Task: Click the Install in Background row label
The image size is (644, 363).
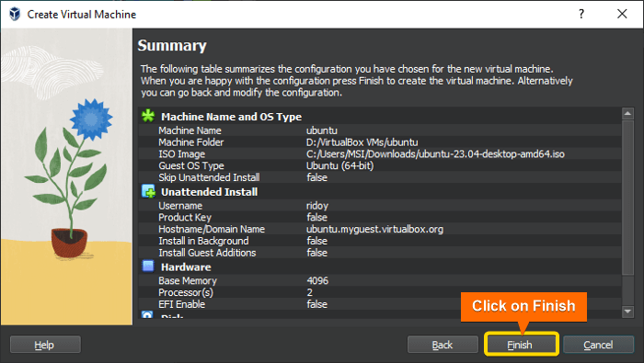Action: [x=203, y=241]
